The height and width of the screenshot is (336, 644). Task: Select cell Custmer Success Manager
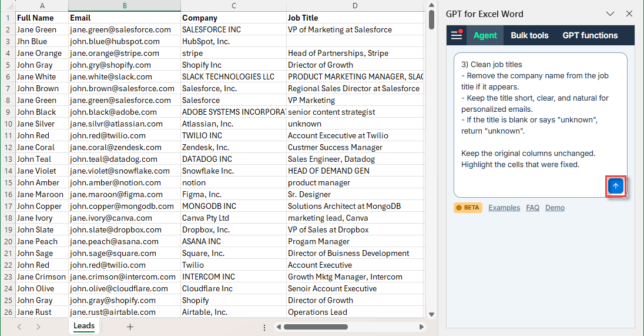click(355, 147)
